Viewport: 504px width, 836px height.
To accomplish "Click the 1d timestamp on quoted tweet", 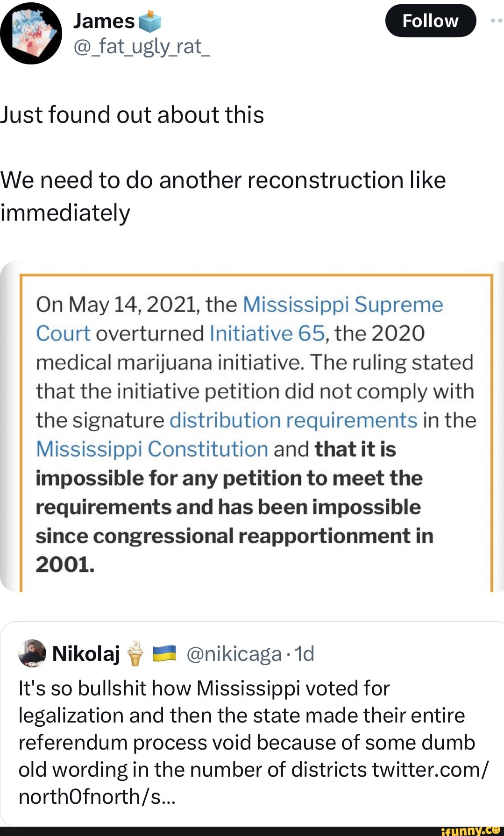I will (305, 654).
